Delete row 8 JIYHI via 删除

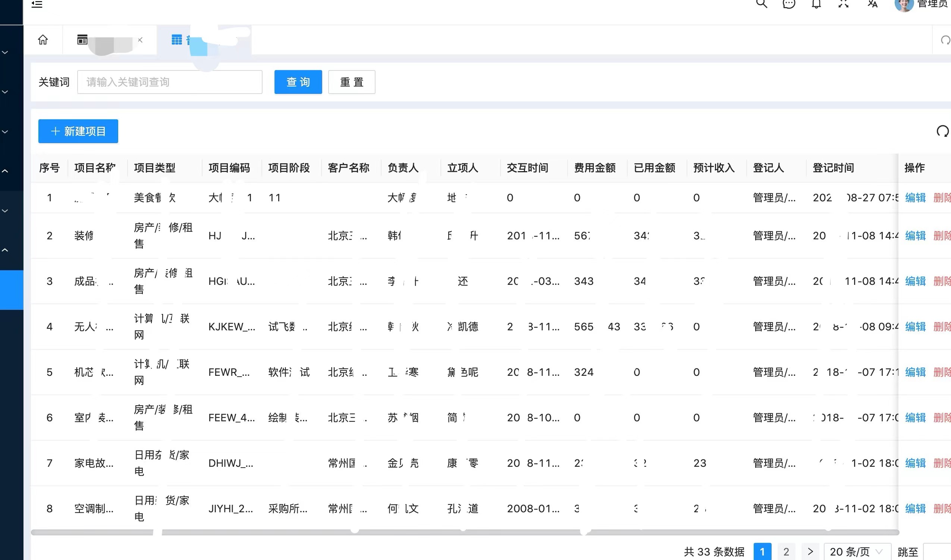942,509
